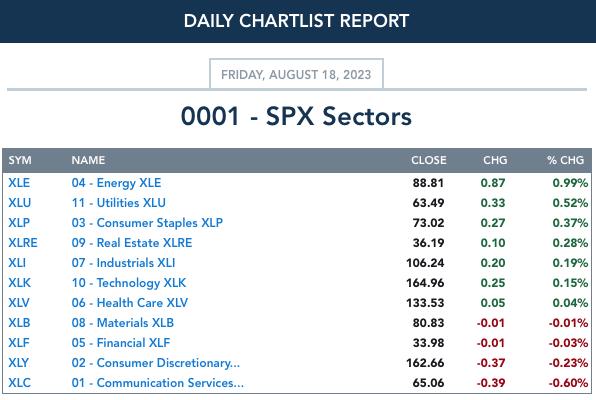Open 05 - Financial XLF chart link
596x400 pixels.
[x=121, y=343]
